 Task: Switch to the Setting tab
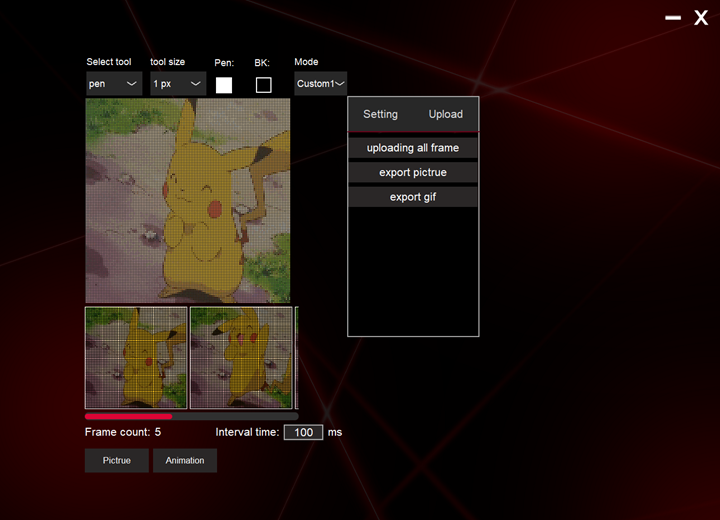(380, 114)
